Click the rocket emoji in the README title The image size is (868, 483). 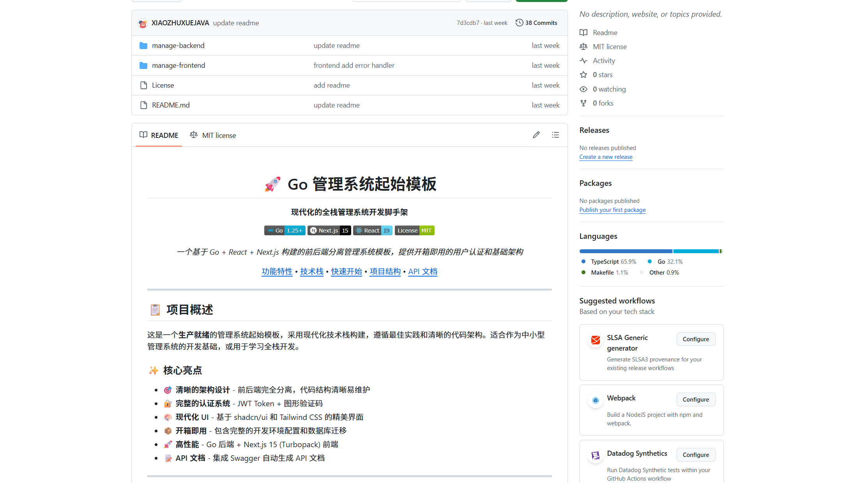272,184
